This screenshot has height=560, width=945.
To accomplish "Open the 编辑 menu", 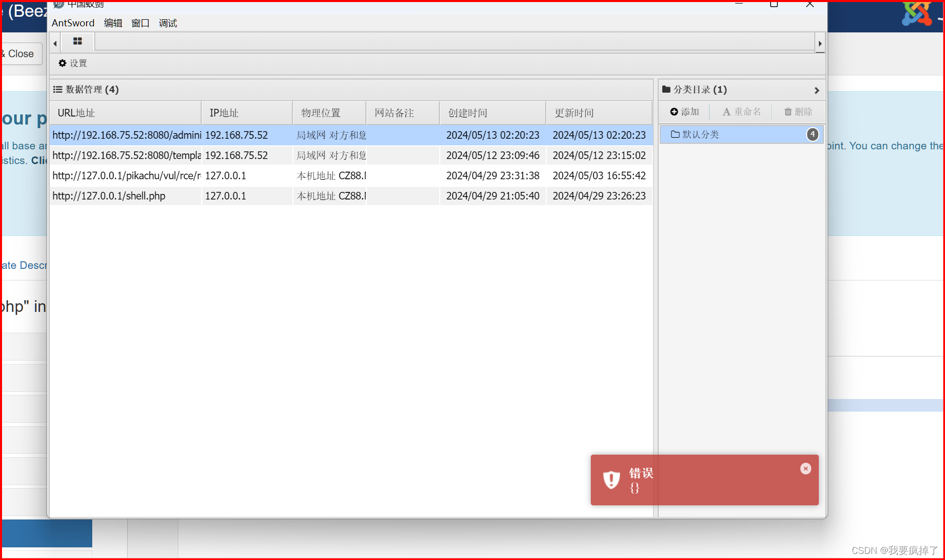I will pyautogui.click(x=113, y=23).
